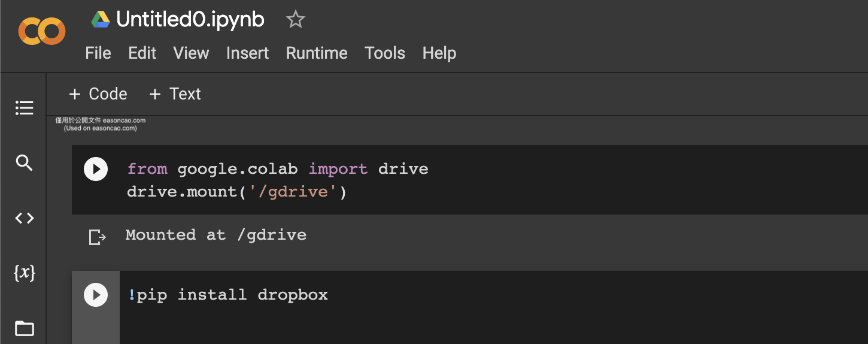Run the drive.mount code cell
The height and width of the screenshot is (344, 868).
tap(96, 169)
